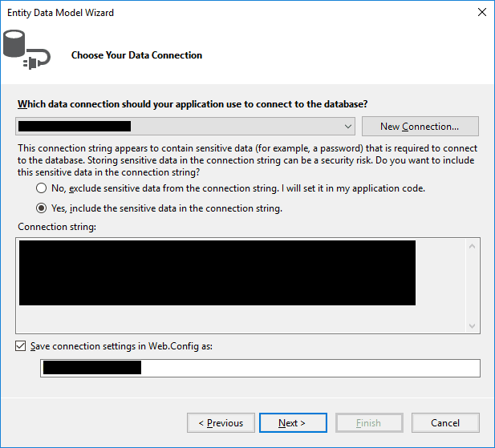Viewport: 495px width, 448px height.
Task: Select 'No, exclude sensitive data' radio option
Action: pos(42,188)
